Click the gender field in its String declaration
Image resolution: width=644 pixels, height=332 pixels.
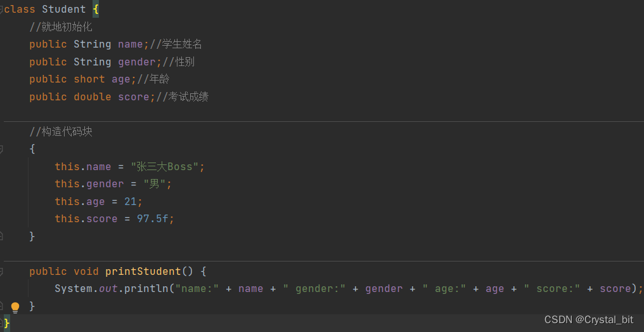(137, 62)
